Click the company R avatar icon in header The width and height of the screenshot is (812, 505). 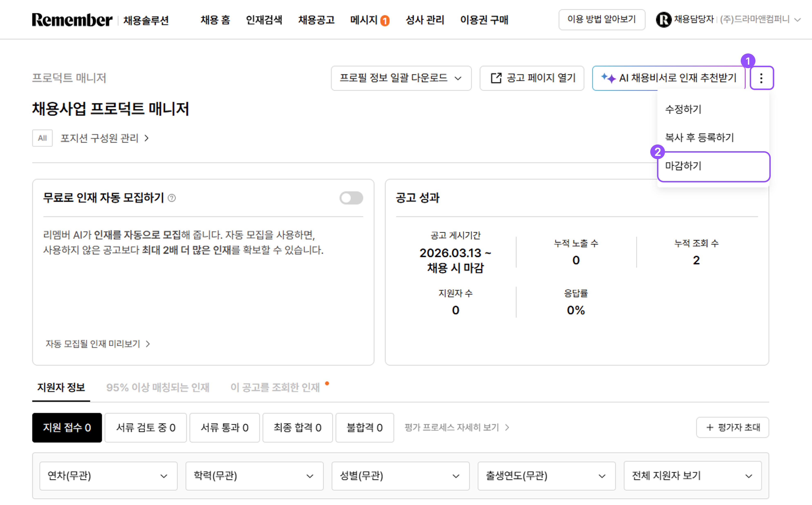[x=664, y=19]
